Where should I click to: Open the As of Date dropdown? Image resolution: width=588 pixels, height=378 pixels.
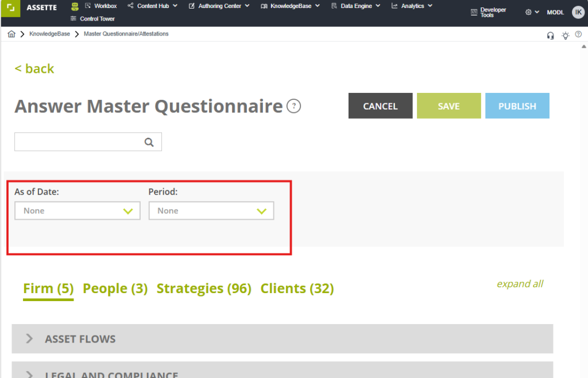[x=77, y=211]
